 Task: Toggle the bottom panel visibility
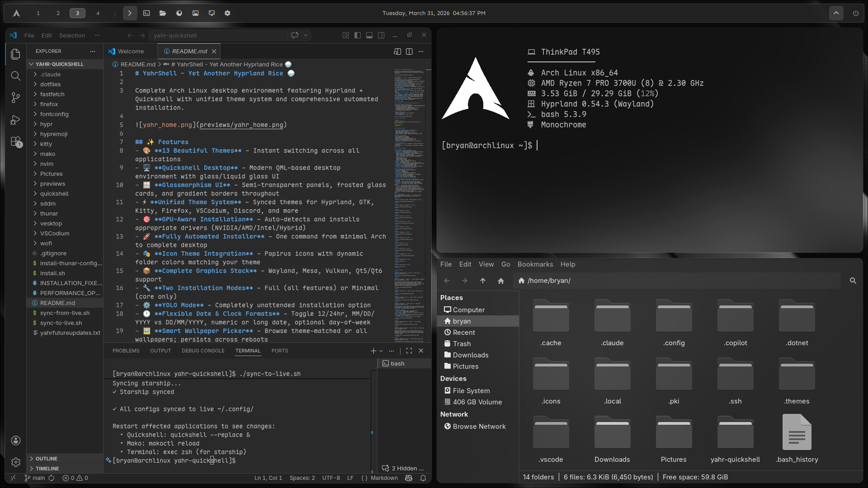coord(369,35)
